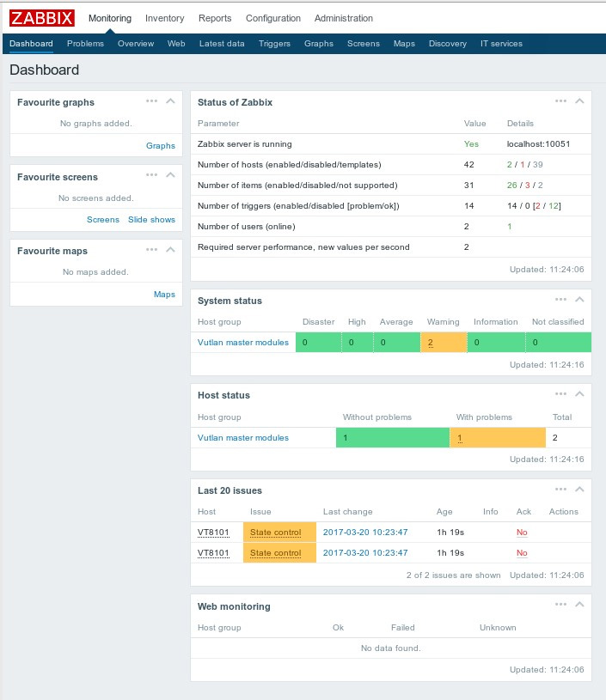Open Web monitoring widget options menu
The image size is (606, 700).
560,605
